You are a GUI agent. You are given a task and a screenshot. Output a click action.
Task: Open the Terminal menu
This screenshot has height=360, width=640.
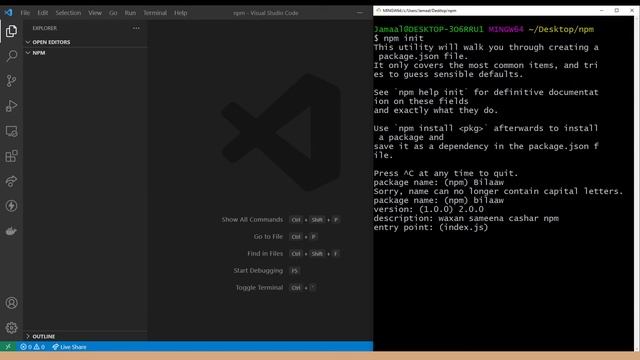[x=155, y=13]
